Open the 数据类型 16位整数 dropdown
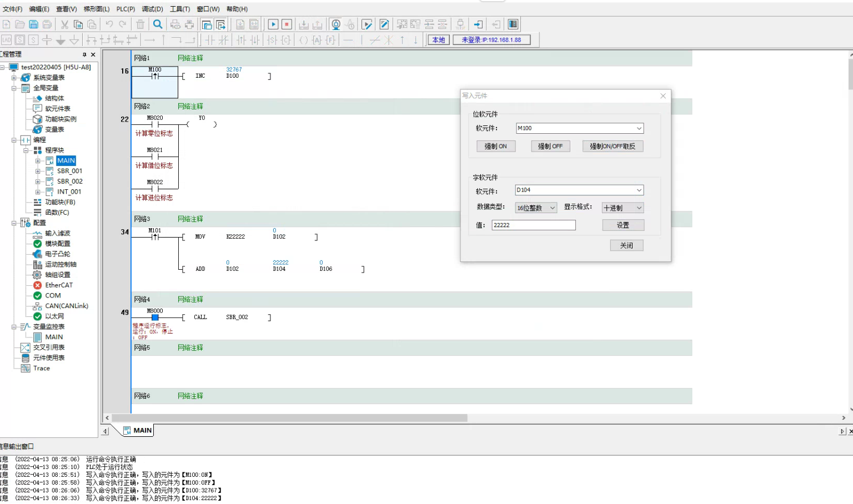The image size is (853, 504). click(x=553, y=208)
